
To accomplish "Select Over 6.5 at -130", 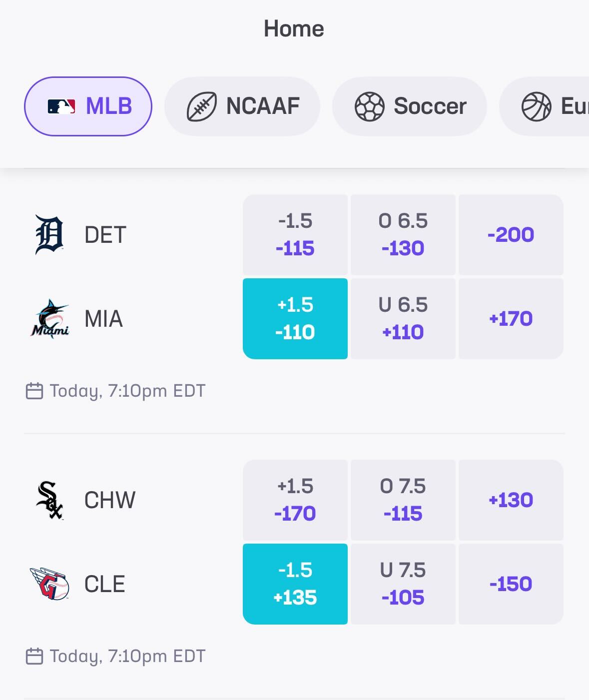I will point(403,234).
